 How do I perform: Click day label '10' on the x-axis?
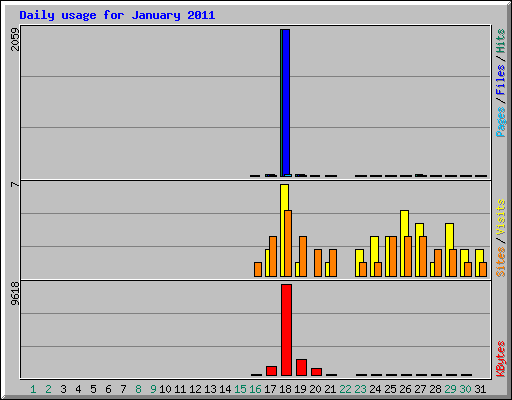tap(165, 389)
